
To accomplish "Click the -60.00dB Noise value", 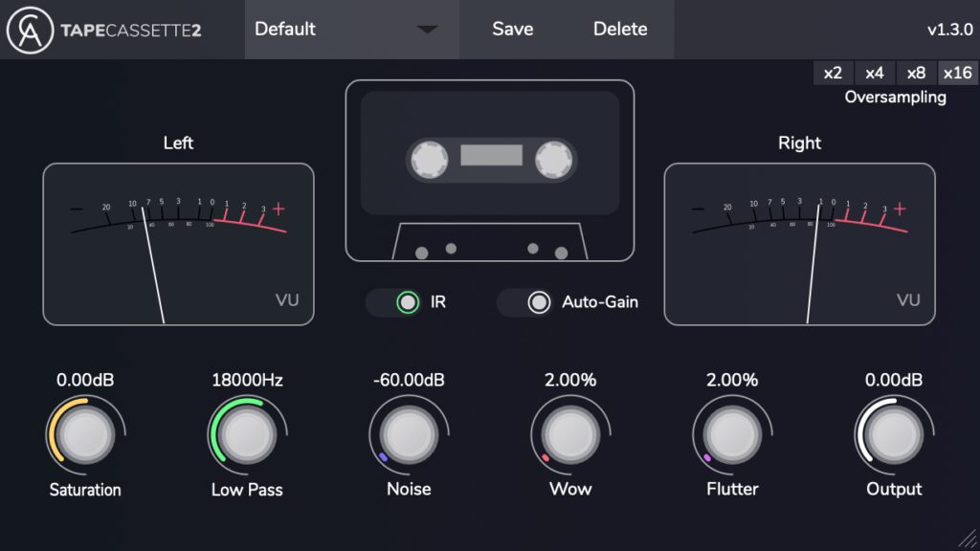I will pos(409,380).
